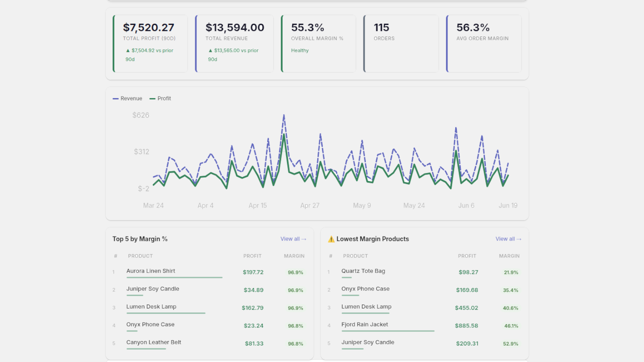Viewport: 644px width, 362px height.
Task: Click the green up arrow under Total Profit
Action: click(x=128, y=51)
